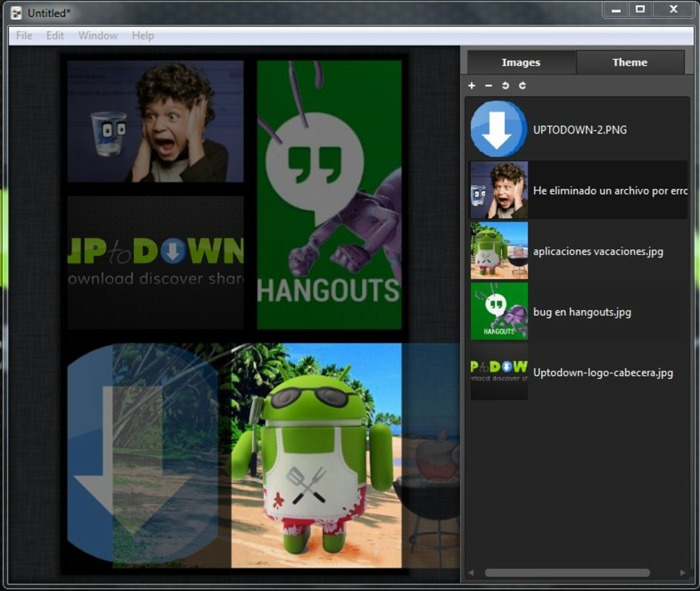Select the Hangouts collage cell on canvas
700x591 pixels.
tap(330, 195)
